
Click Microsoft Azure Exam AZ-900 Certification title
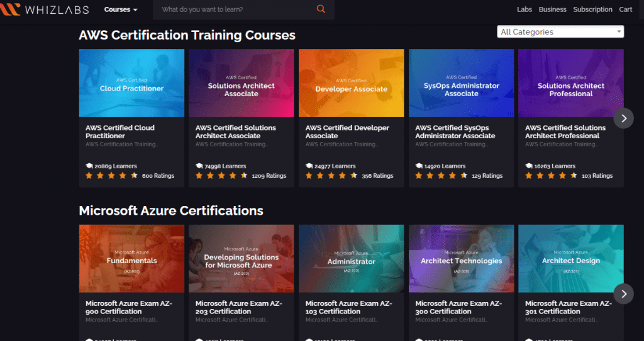click(x=128, y=307)
